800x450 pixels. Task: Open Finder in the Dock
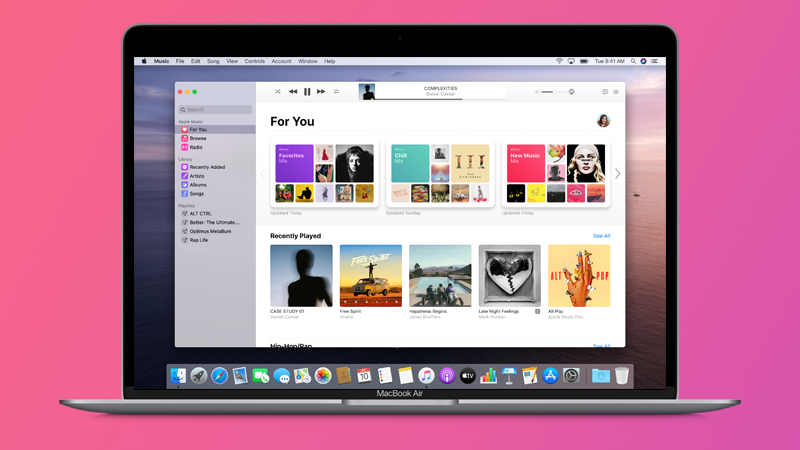178,376
